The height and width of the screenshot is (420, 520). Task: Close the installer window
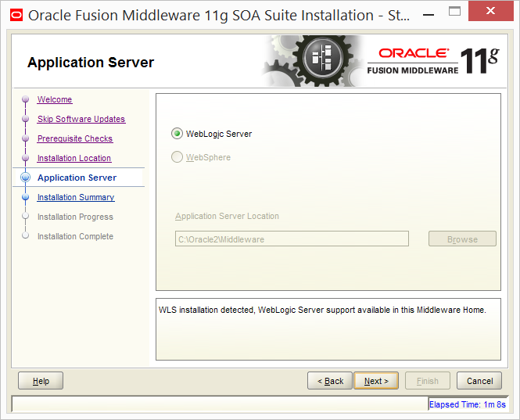pyautogui.click(x=490, y=11)
